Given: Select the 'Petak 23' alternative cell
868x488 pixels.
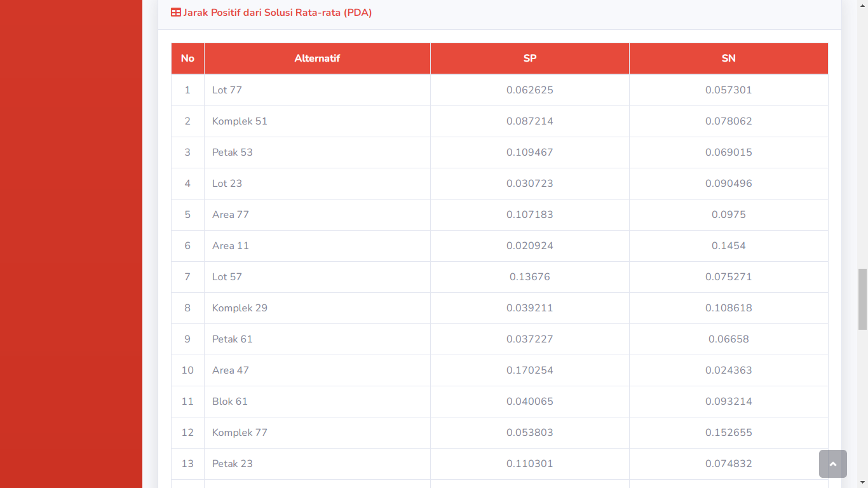Looking at the screenshot, I should click(x=317, y=464).
